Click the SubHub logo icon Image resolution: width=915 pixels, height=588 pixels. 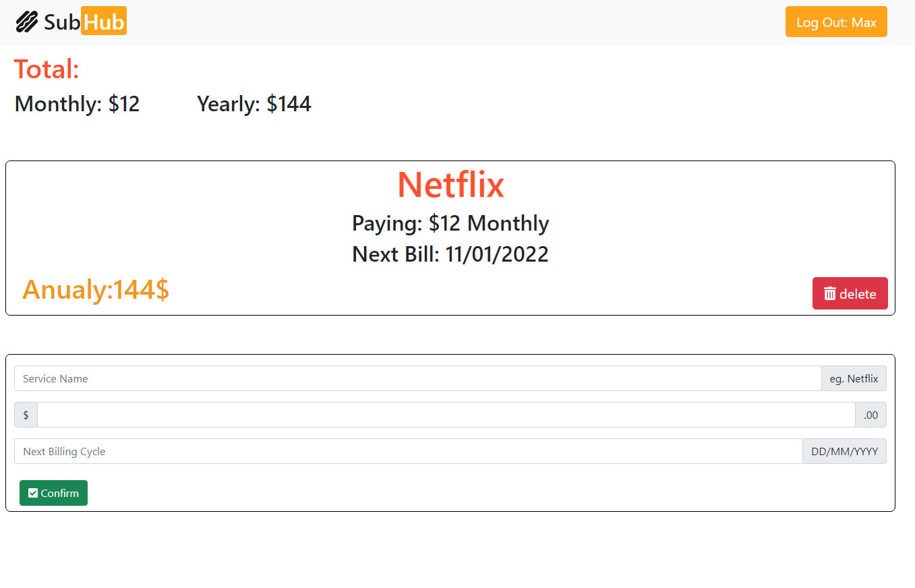click(x=27, y=22)
